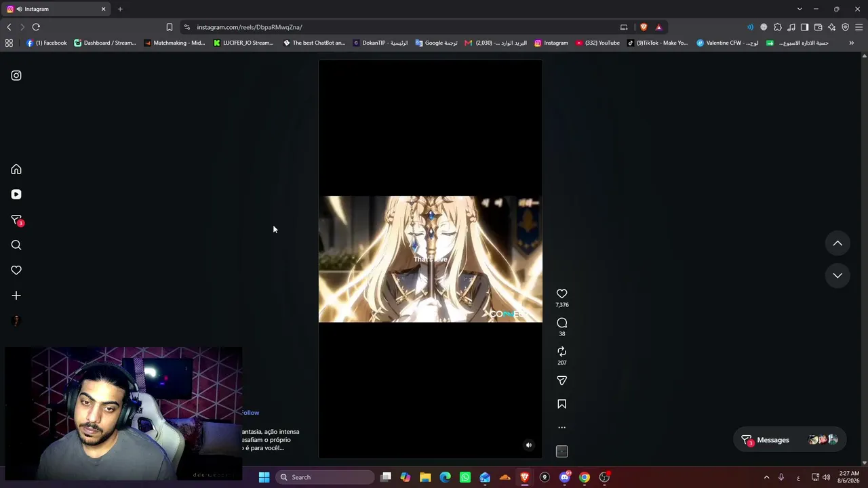Toggle the browser sidebar panel

[x=804, y=27]
